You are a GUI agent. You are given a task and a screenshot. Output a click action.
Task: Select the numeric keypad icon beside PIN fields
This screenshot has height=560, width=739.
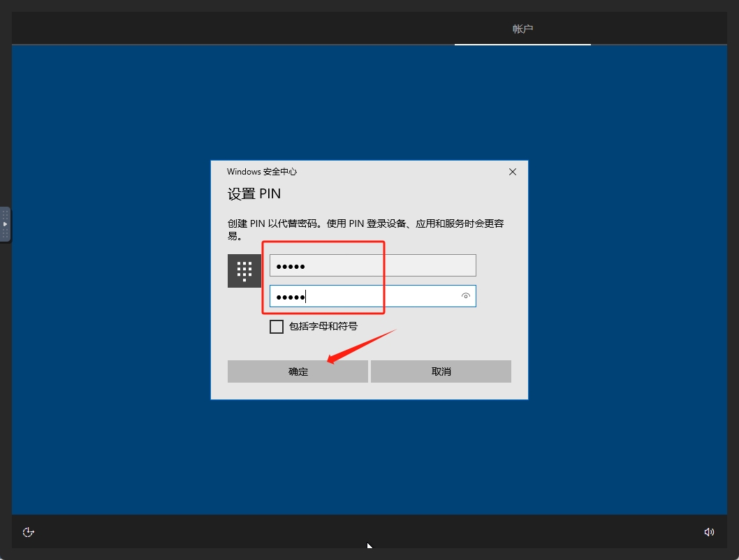click(244, 270)
